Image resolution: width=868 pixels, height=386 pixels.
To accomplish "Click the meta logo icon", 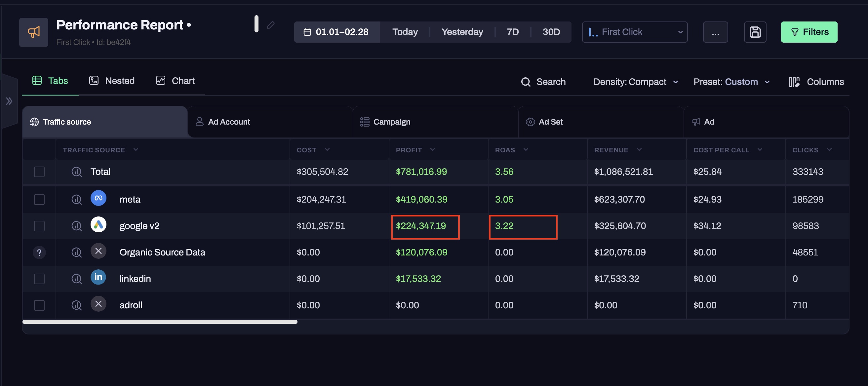I will 99,198.
